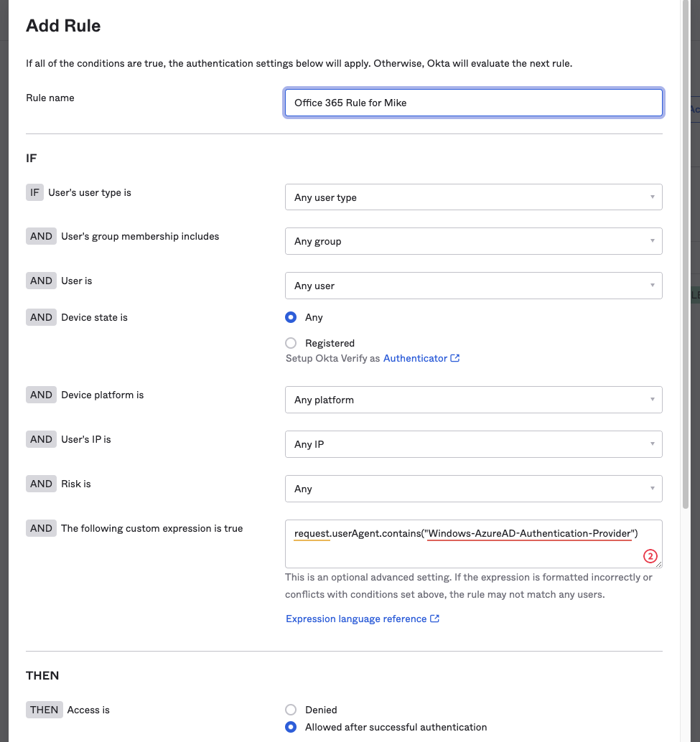Select Denied for access
Screen dimensions: 700x742
[x=290, y=710]
